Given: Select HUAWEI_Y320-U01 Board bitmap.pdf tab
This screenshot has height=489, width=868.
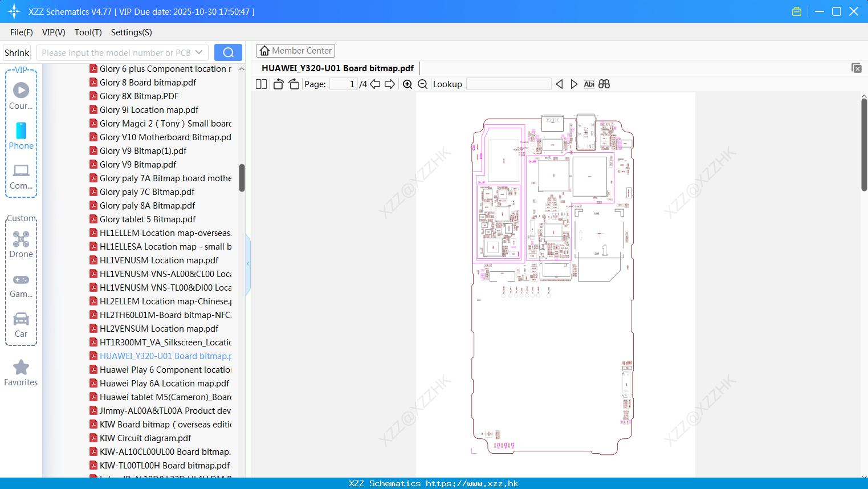Looking at the screenshot, I should pos(338,68).
